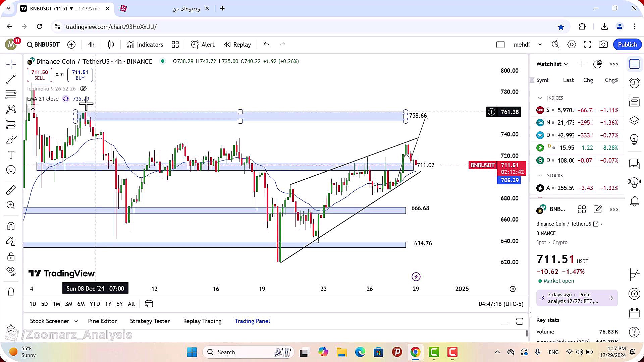Viewport: 644px width, 362px height.
Task: Show the hidden Ichimoku indicator
Action: (83, 88)
